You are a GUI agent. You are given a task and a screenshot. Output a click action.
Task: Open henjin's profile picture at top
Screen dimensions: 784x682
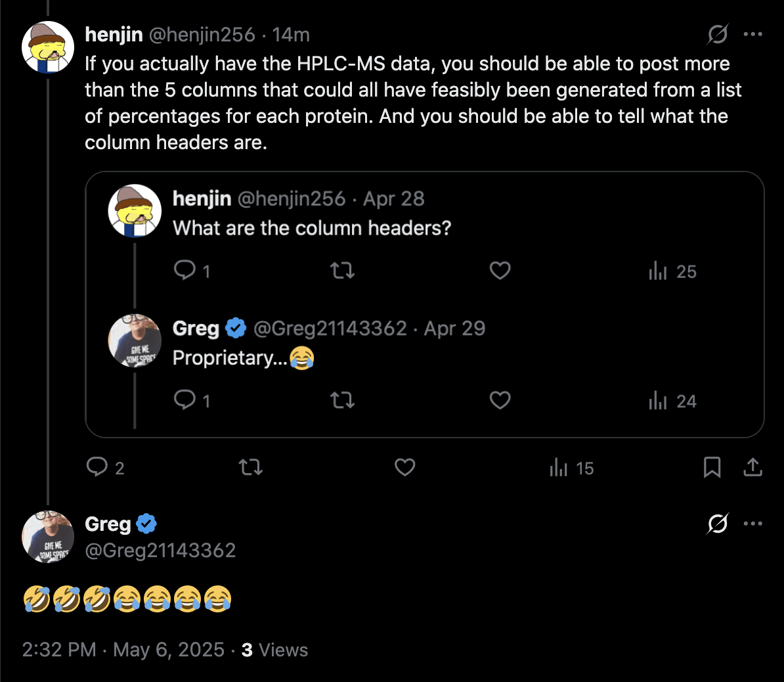point(47,47)
